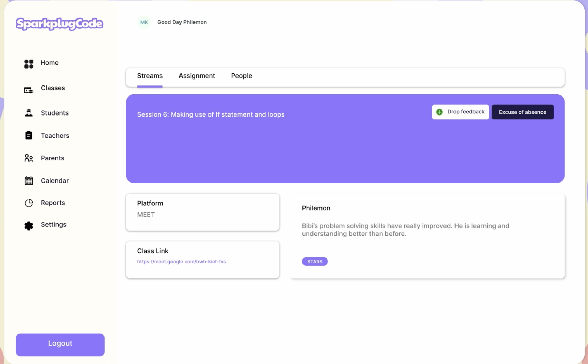This screenshot has height=364, width=588.
Task: Click the Parents people icon
Action: tap(29, 158)
